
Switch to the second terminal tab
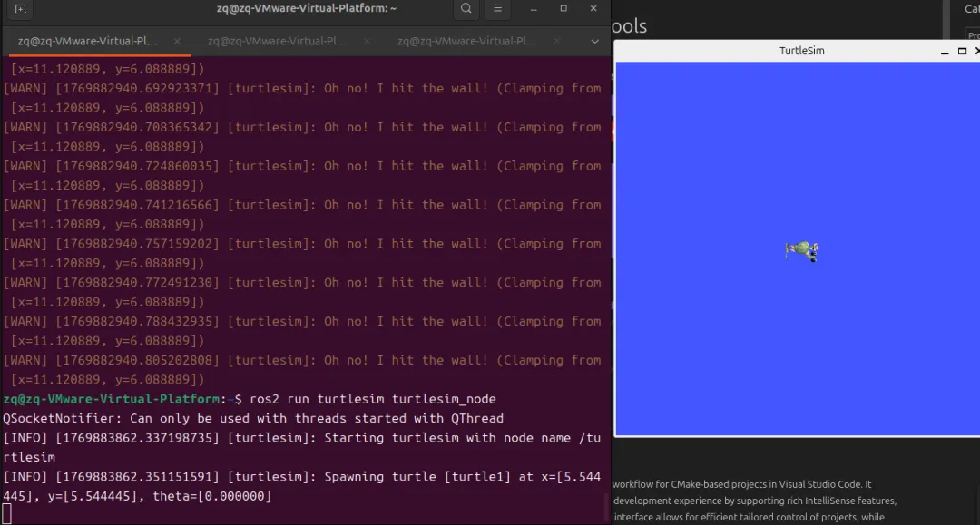(277, 41)
